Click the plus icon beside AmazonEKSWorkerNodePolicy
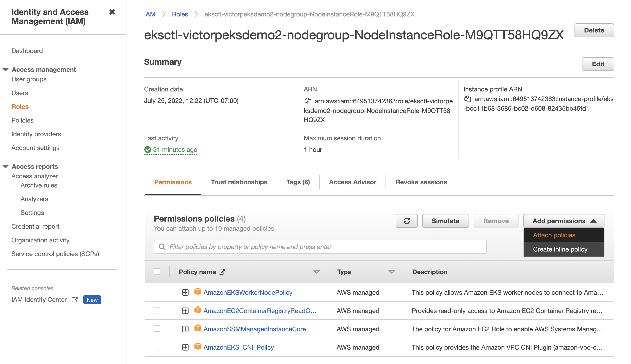 [185, 292]
